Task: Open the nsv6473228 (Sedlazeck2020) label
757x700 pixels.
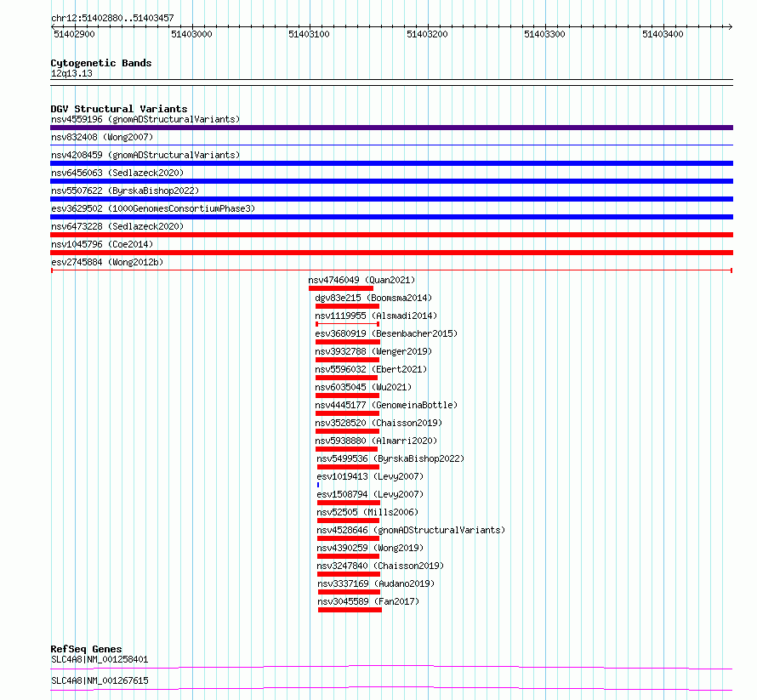Action: point(117,226)
